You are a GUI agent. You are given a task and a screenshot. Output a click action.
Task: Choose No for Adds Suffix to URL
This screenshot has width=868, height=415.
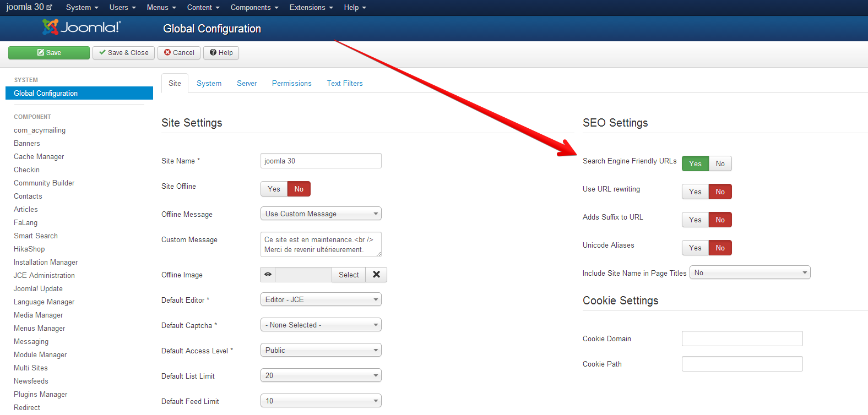point(720,220)
